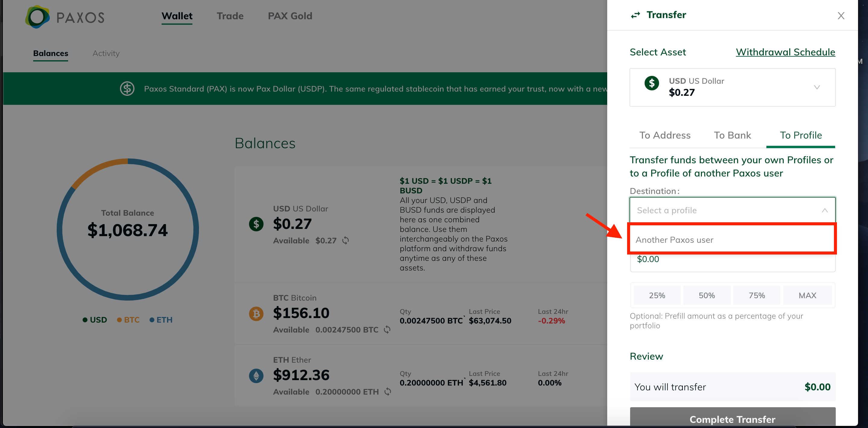Select the To Bank tab
The width and height of the screenshot is (868, 428).
[732, 135]
